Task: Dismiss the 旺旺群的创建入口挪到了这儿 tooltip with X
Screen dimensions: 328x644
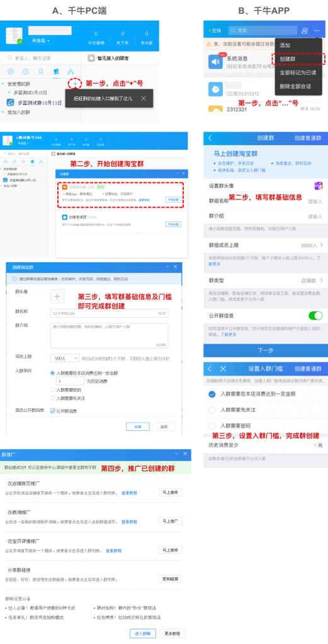Action: click(143, 98)
